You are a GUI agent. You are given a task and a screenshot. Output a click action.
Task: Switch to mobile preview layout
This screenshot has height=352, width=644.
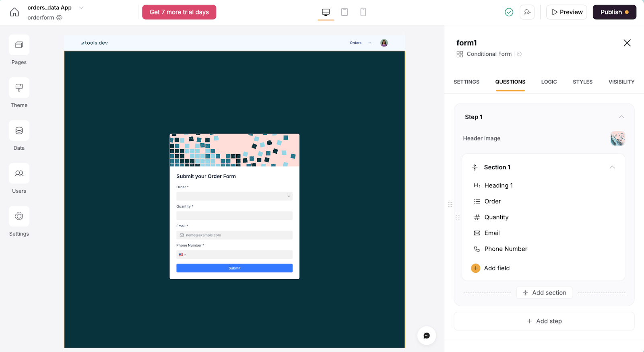click(363, 12)
